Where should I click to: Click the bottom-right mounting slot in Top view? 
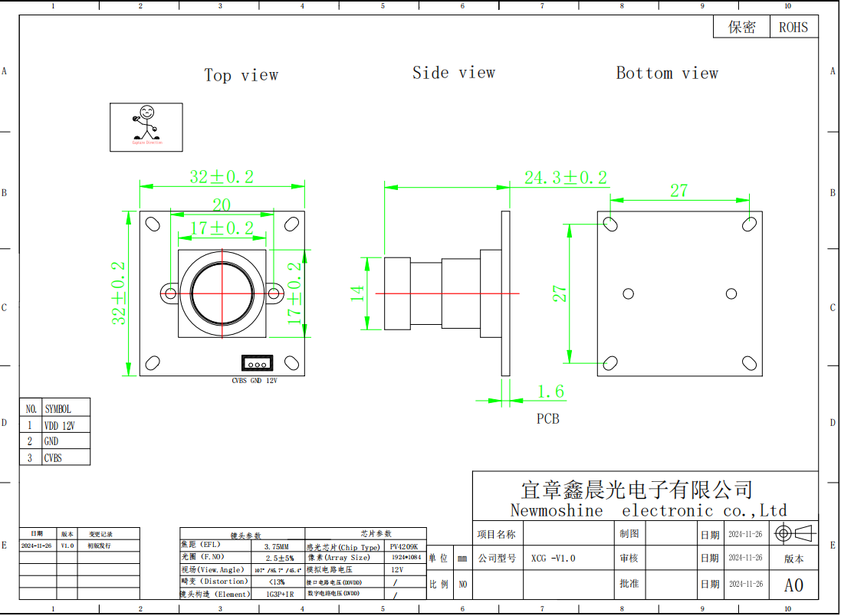[291, 362]
